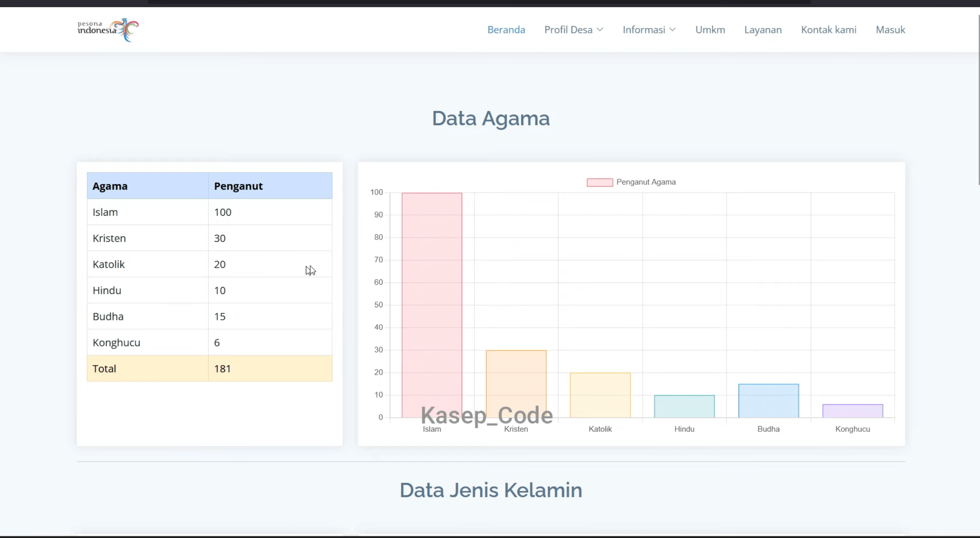
Task: Click the Hindu table cell
Action: coord(148,290)
